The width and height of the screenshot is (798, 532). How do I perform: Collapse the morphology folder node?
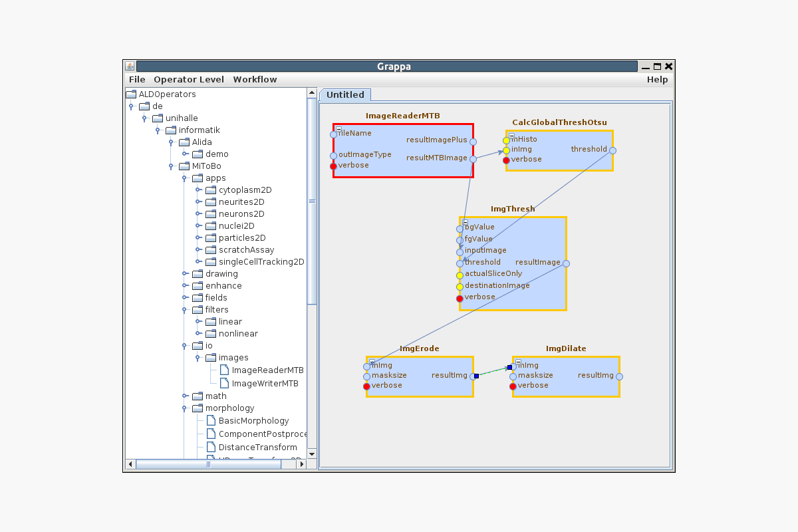tap(184, 408)
